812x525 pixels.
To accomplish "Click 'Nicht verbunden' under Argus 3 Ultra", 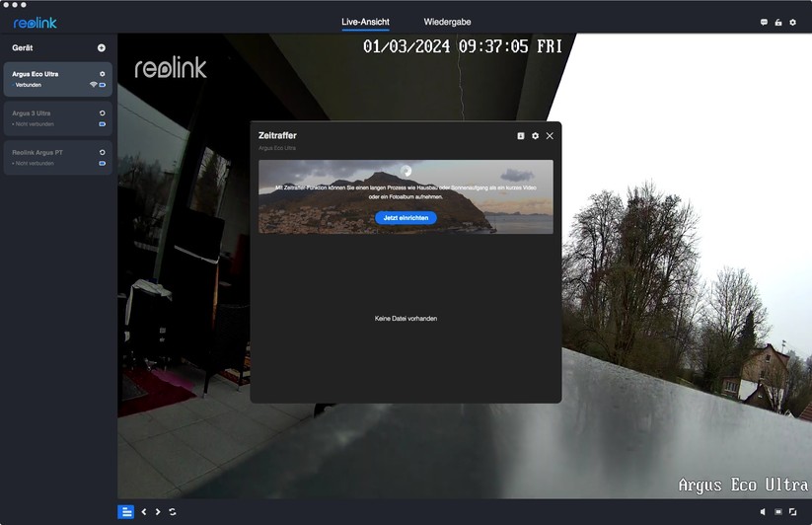I will point(35,124).
